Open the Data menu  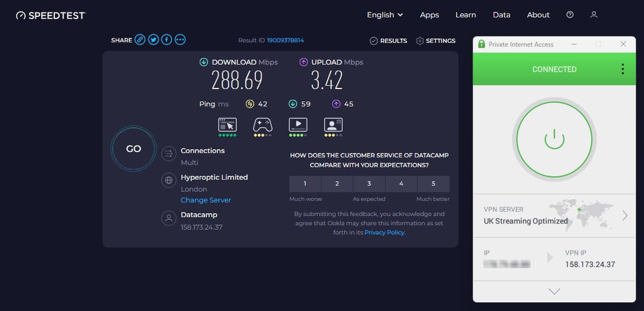coord(502,15)
